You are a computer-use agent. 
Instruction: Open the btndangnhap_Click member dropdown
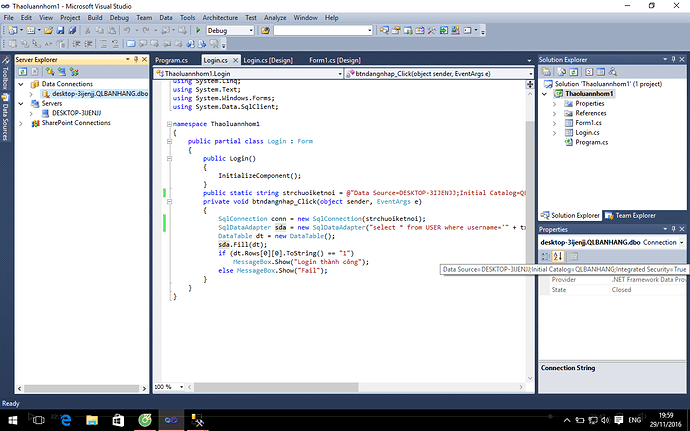529,74
